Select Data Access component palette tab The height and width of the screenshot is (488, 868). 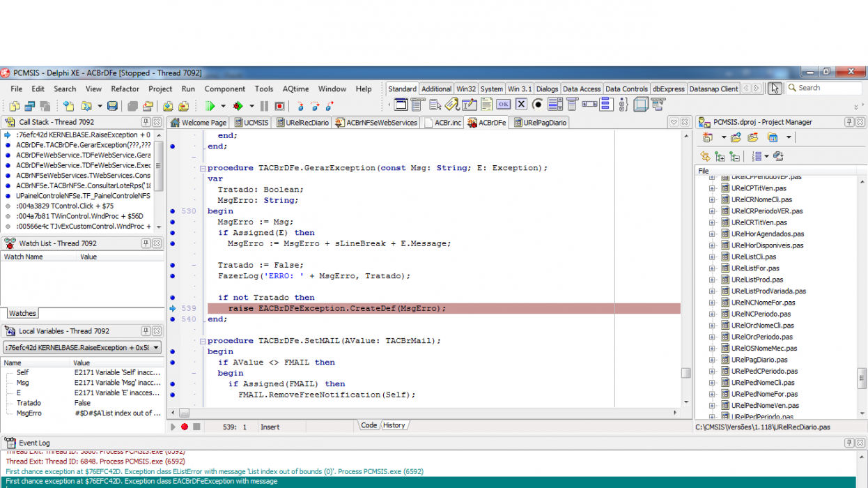click(x=582, y=89)
